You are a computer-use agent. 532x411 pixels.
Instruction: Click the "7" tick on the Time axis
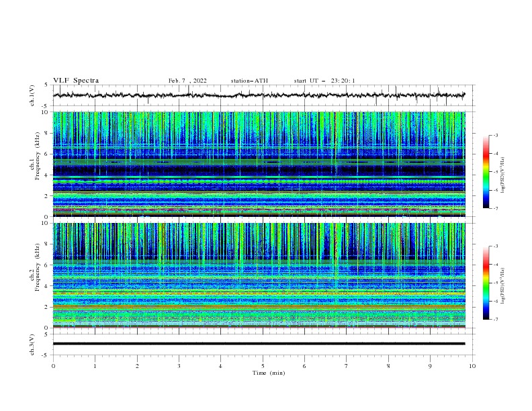pos(347,366)
